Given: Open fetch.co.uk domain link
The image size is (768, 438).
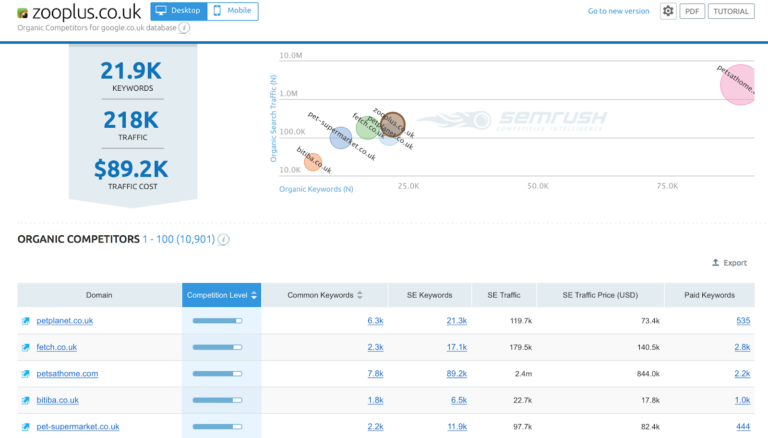Looking at the screenshot, I should pos(56,347).
